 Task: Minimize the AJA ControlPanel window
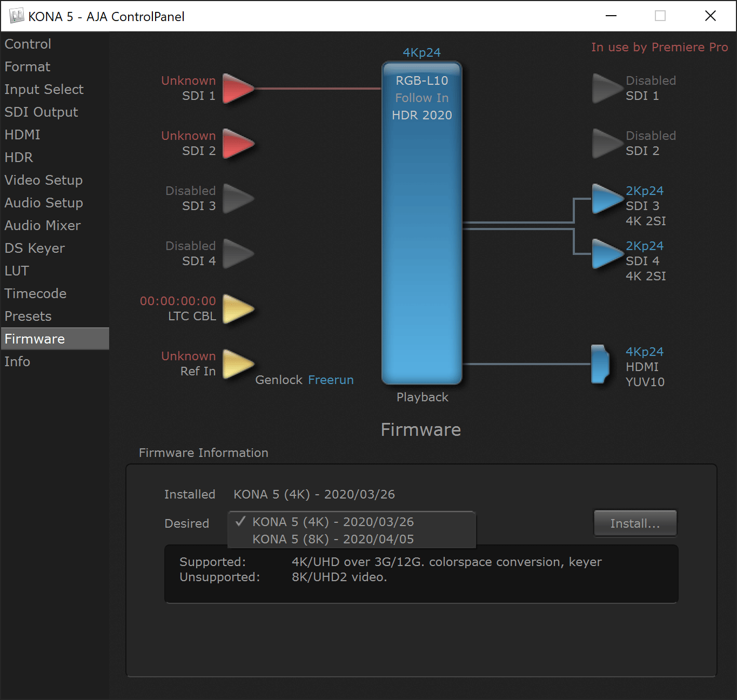click(611, 16)
